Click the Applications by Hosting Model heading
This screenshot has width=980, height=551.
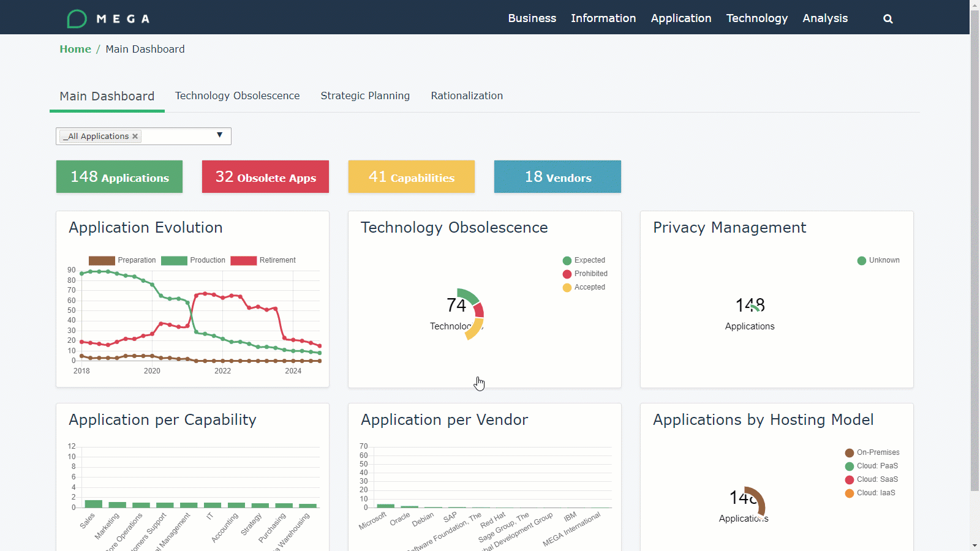[x=763, y=420]
